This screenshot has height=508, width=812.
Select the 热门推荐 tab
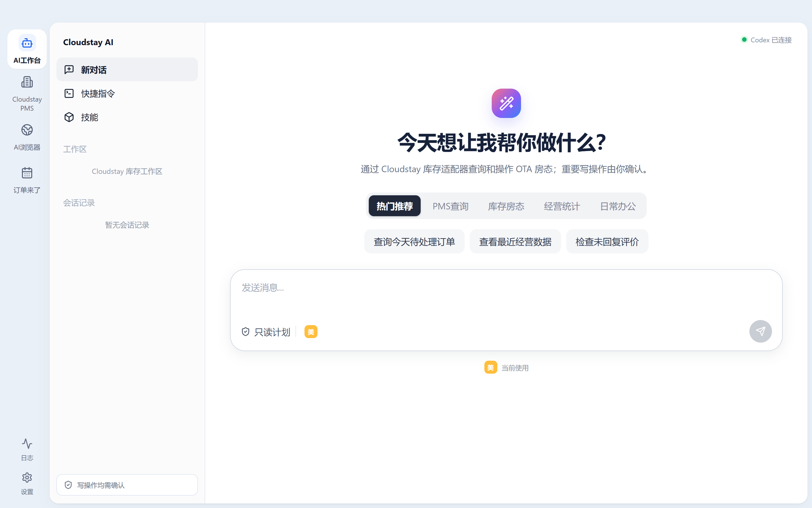pos(394,206)
